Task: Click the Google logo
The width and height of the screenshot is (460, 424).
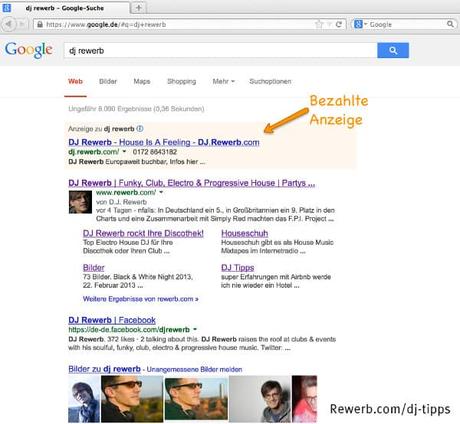Action: point(29,50)
